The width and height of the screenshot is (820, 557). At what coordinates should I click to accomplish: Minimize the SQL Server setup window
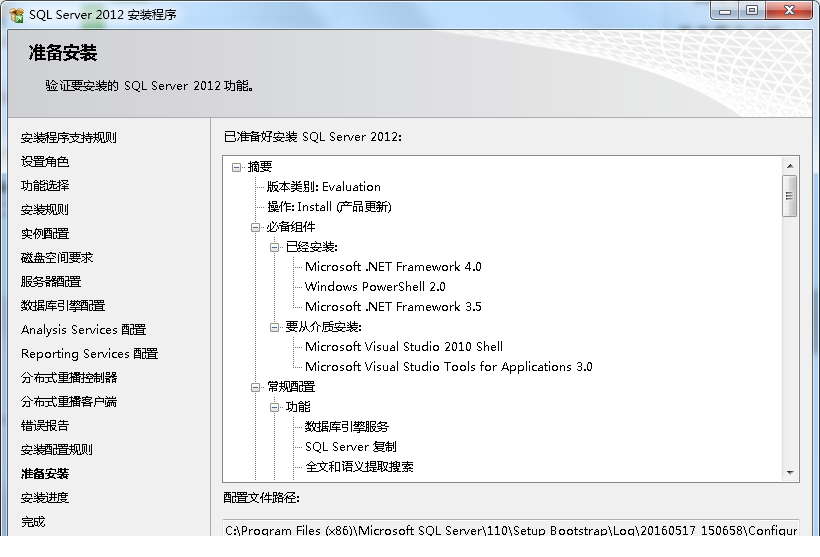725,11
